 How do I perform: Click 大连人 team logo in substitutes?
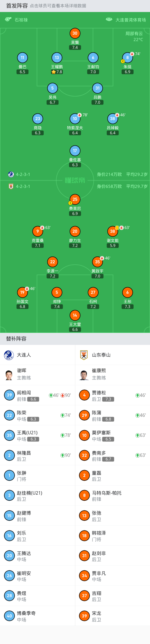pyautogui.click(x=9, y=355)
